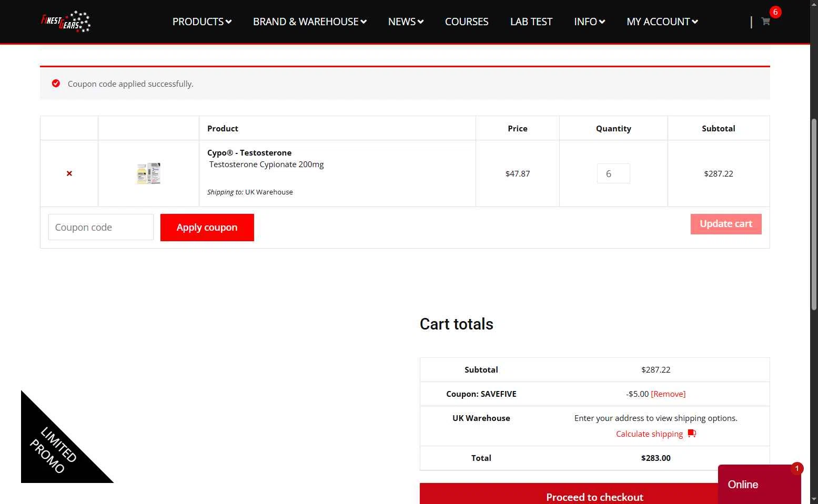Remove Cypo Testosterone item with red X
The image size is (818, 504).
69,173
